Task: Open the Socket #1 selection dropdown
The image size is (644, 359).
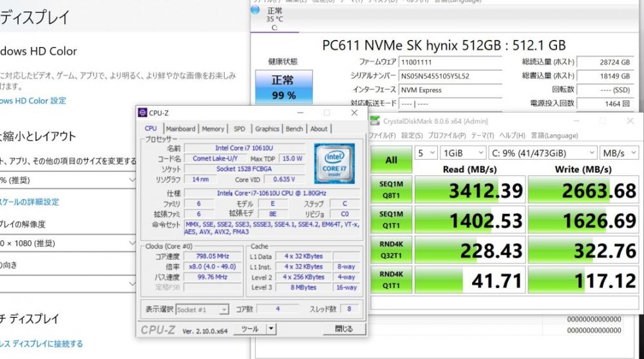Action: click(x=202, y=309)
